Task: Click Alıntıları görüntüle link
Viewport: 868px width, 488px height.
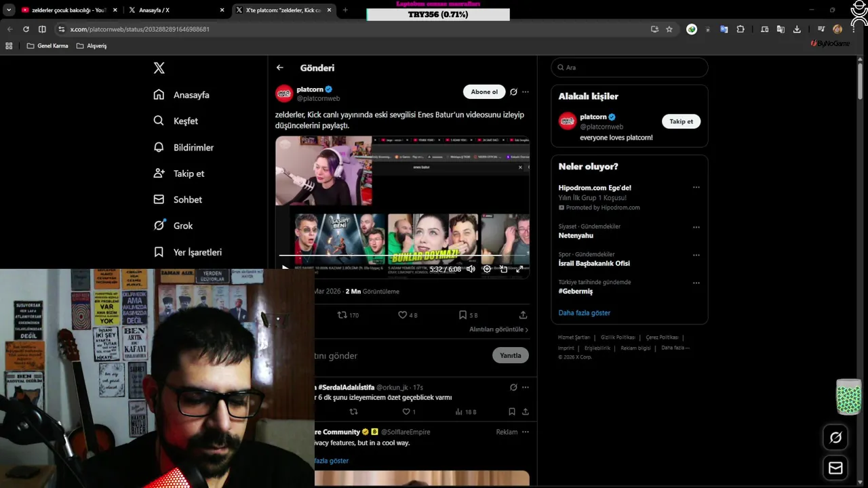Action: (498, 329)
